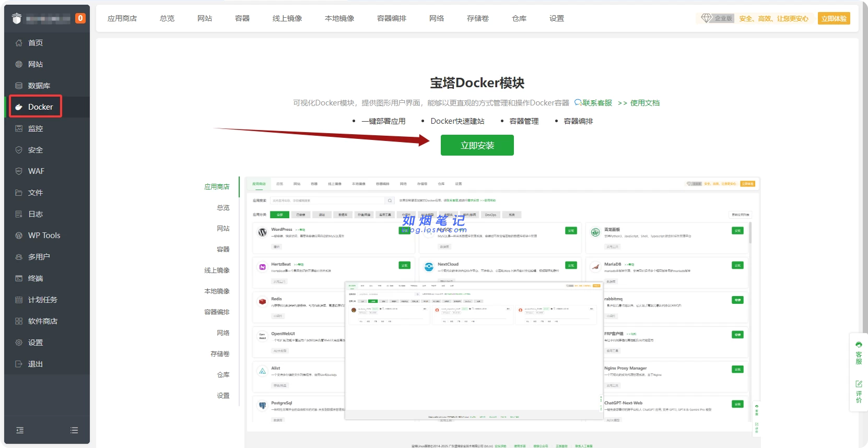
Task: Select 容器编排 in the preview side list
Action: (217, 312)
